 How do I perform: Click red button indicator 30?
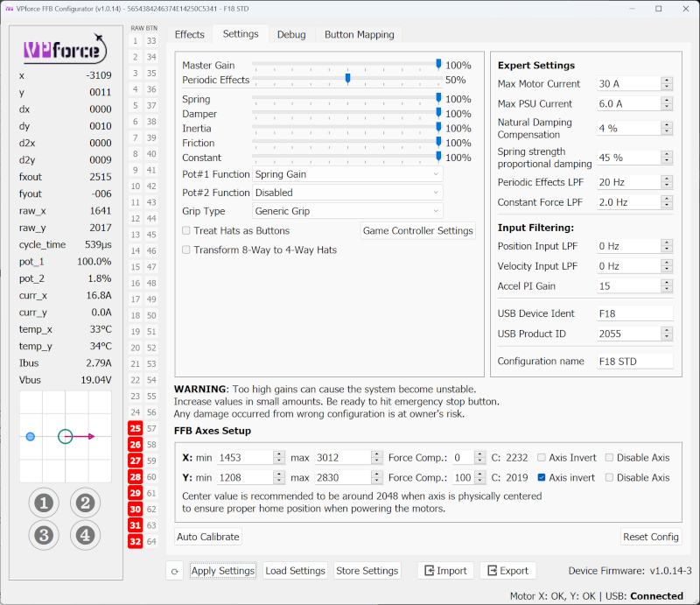coord(136,509)
